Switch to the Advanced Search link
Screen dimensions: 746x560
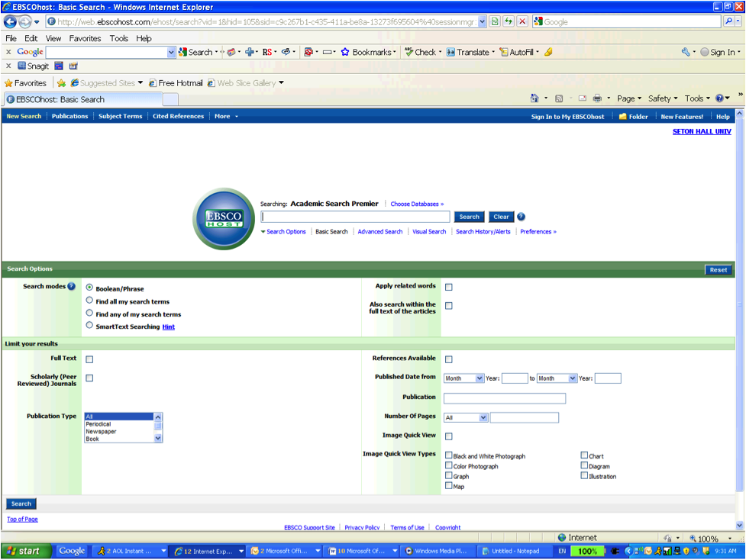379,232
